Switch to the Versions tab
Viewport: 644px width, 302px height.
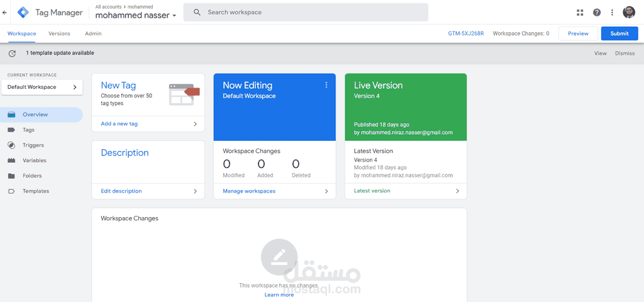coord(59,34)
